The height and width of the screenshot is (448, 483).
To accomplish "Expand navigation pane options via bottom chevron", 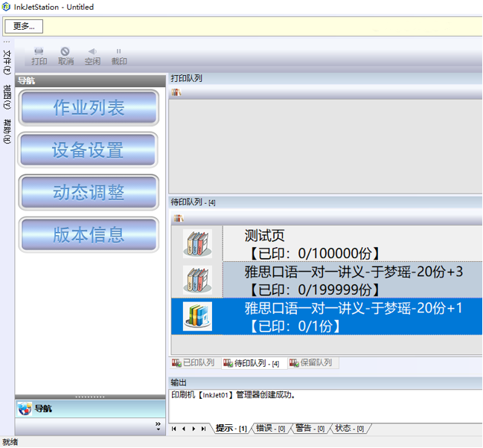I will (x=158, y=426).
